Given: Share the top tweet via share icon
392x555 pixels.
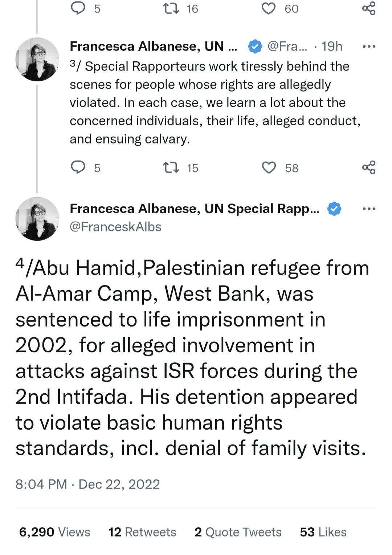Looking at the screenshot, I should (369, 8).
